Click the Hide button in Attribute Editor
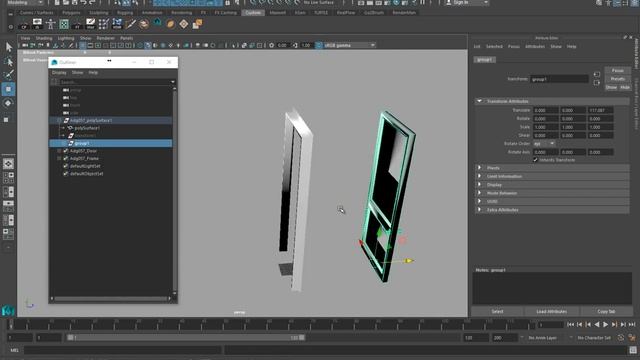640x360 pixels. click(625, 87)
